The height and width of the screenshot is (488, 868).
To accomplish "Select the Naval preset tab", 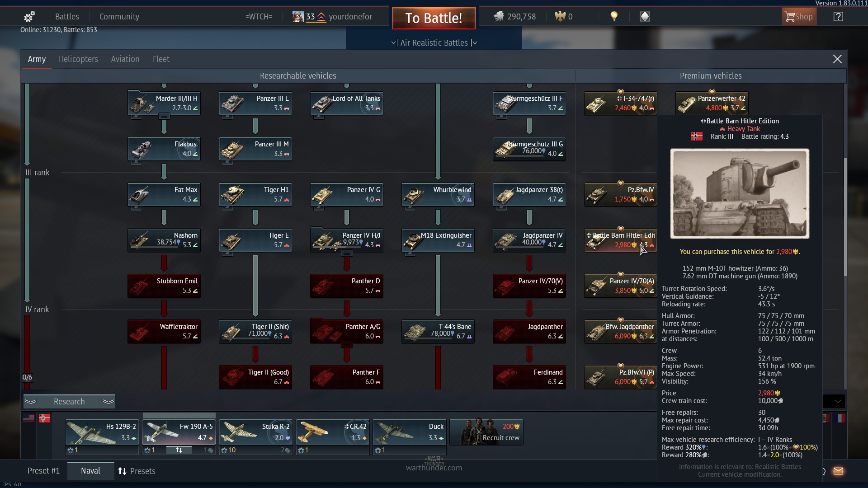I will pos(90,471).
